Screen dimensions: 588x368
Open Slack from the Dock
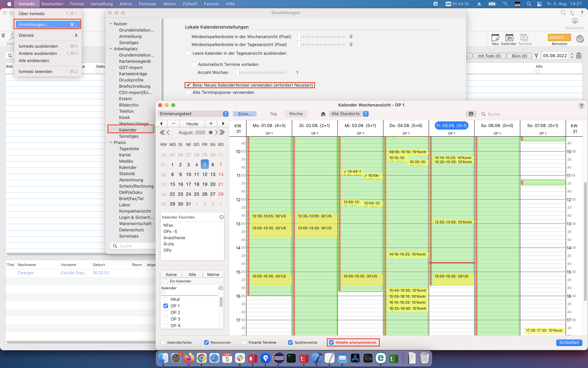tap(240, 358)
